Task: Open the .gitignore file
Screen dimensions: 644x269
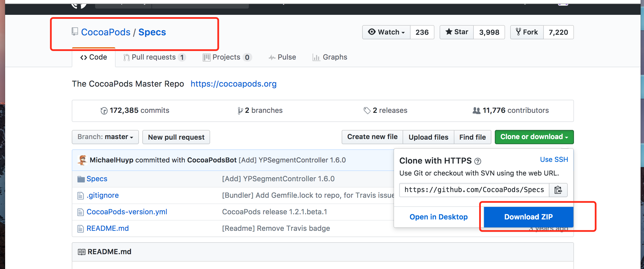Action: click(102, 195)
